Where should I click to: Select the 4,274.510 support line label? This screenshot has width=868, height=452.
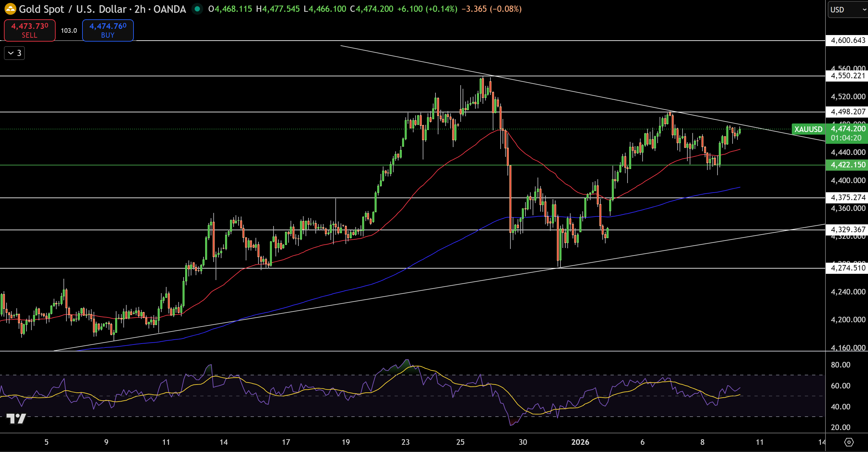(x=847, y=268)
